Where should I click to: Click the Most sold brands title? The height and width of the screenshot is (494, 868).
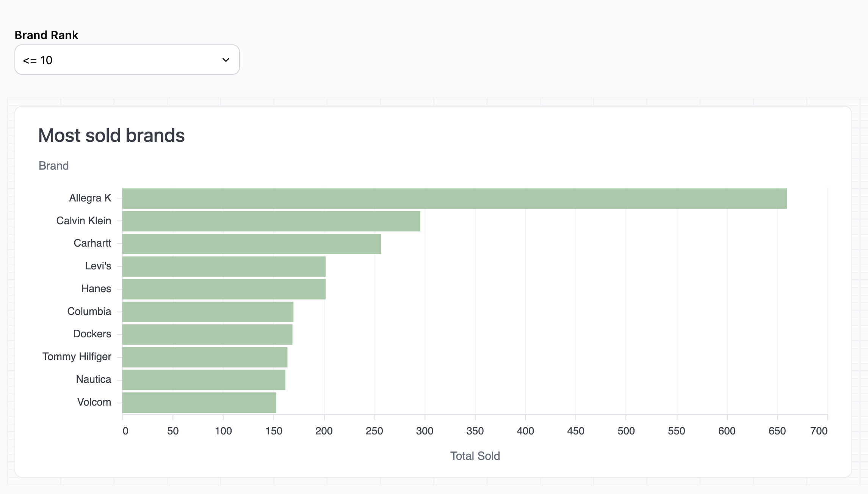[x=111, y=135]
